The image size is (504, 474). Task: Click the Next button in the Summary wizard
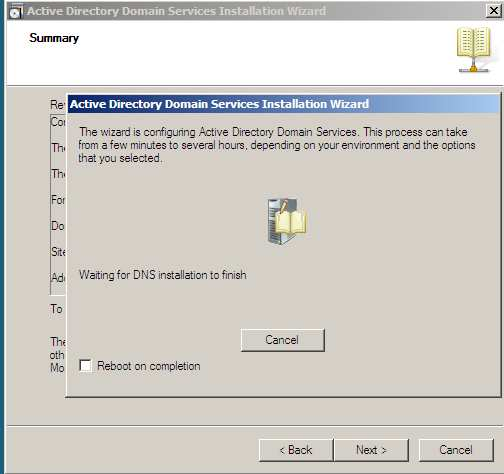[371, 450]
